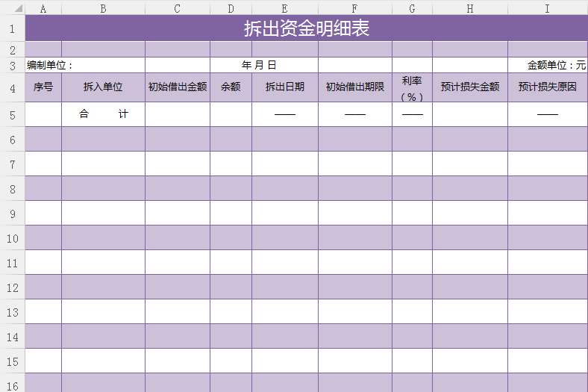Select the 余额 header cell
The image size is (588, 392).
click(x=231, y=87)
